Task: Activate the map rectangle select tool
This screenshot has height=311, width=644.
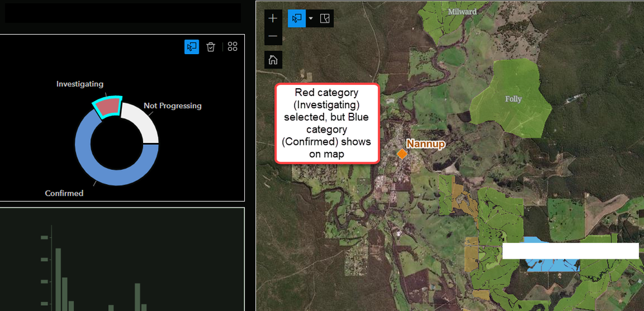Action: point(297,19)
